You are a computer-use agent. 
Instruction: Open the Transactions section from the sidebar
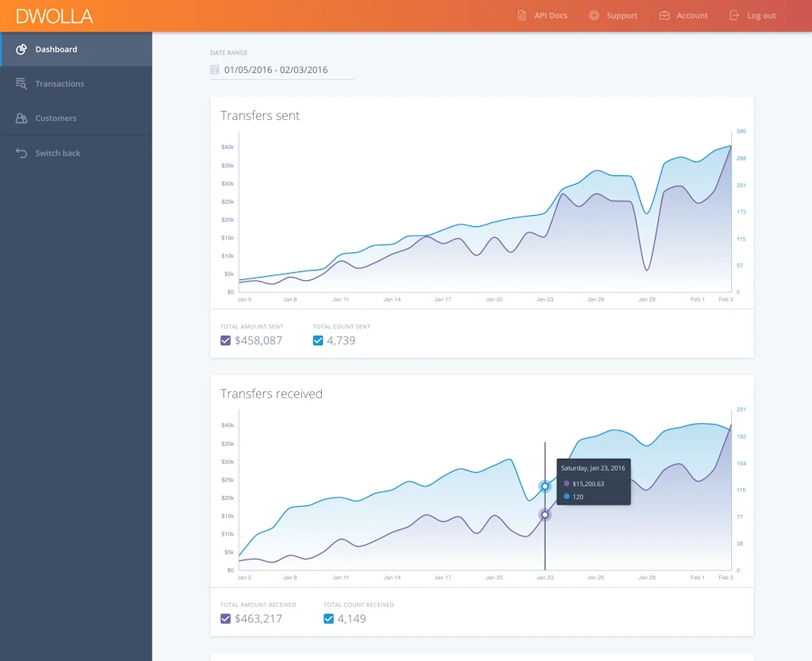click(59, 83)
